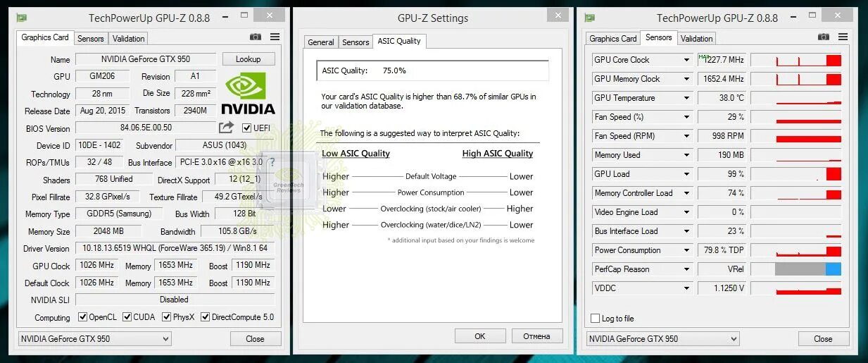This screenshot has height=363, width=868.
Task: Open hamburger menu in left GPU-Z window
Action: coord(275,37)
